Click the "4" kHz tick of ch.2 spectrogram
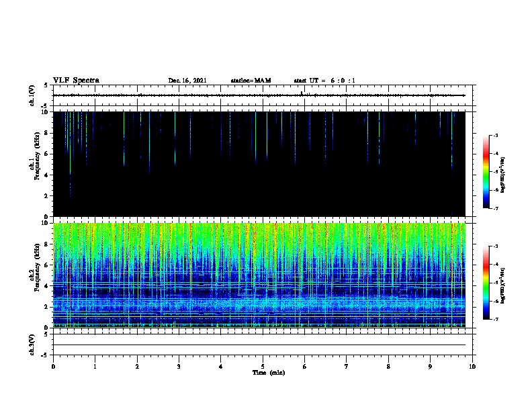This screenshot has width=532, height=411. (46, 286)
